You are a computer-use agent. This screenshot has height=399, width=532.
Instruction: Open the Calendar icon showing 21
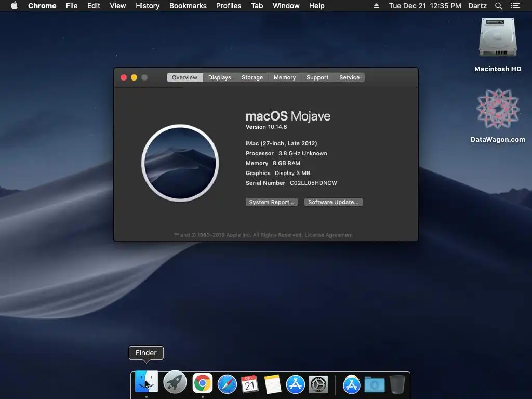(250, 384)
